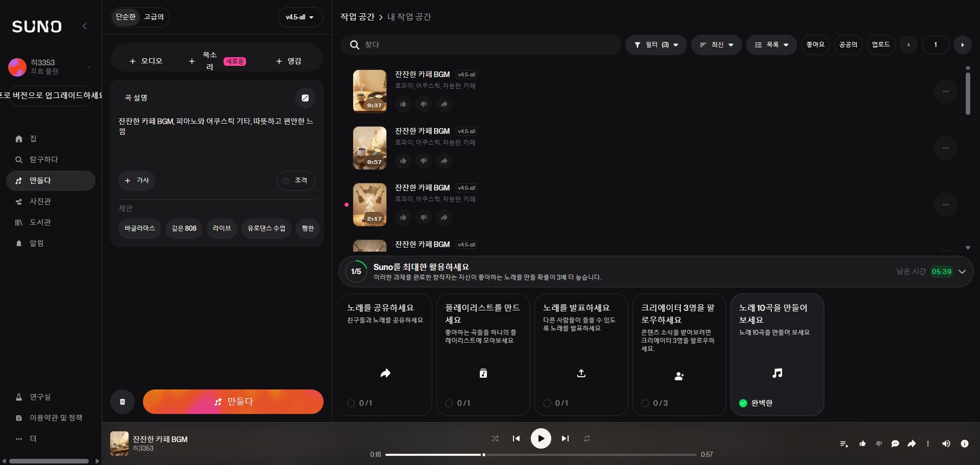Dislike the 2:17 song

pos(424,217)
